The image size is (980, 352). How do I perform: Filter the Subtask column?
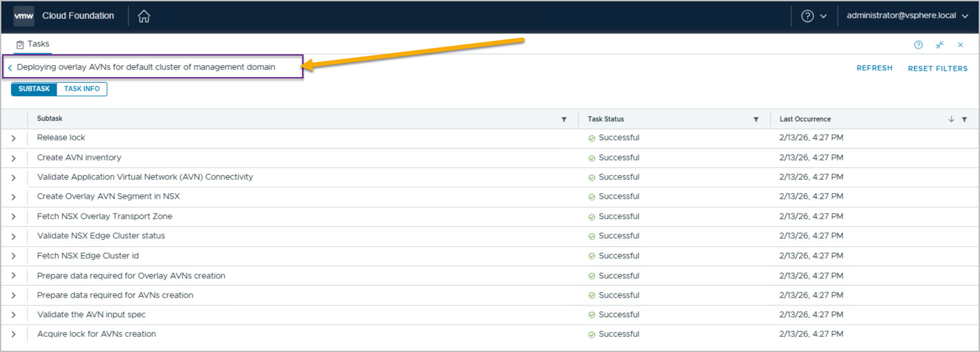tap(564, 119)
